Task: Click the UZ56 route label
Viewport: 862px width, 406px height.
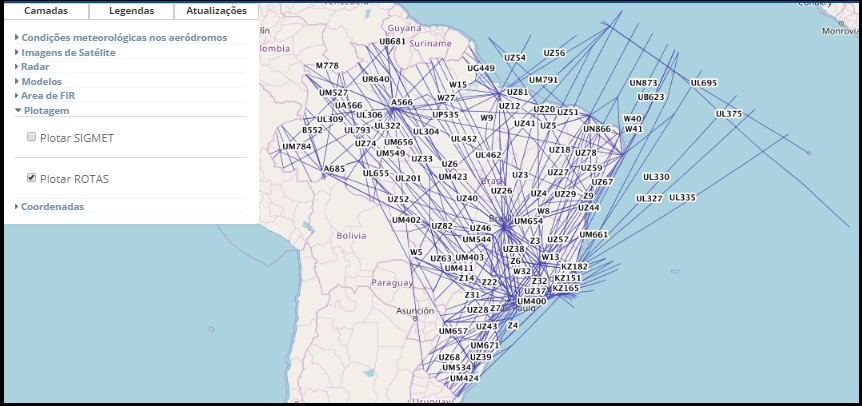Action: pyautogui.click(x=554, y=53)
